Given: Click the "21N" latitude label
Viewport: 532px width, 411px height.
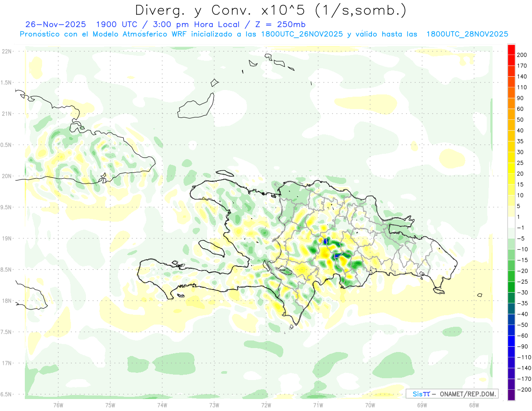Looking at the screenshot, I should pyautogui.click(x=6, y=114).
